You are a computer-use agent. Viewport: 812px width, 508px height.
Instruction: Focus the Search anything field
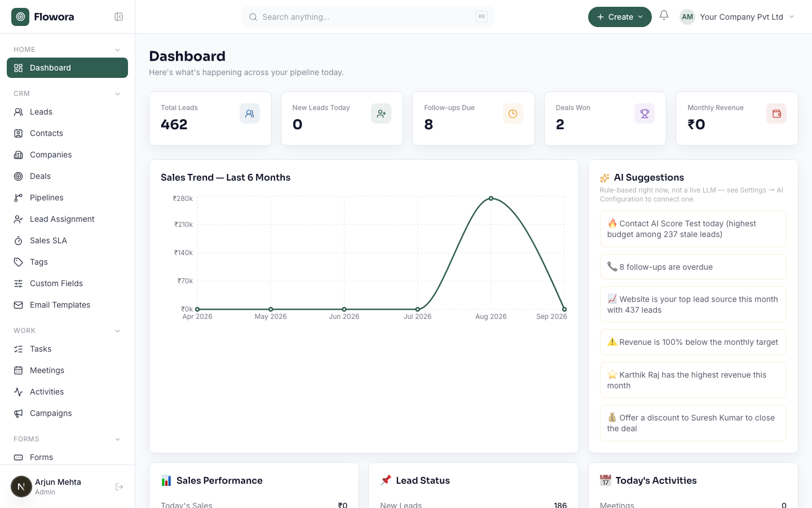tap(368, 17)
